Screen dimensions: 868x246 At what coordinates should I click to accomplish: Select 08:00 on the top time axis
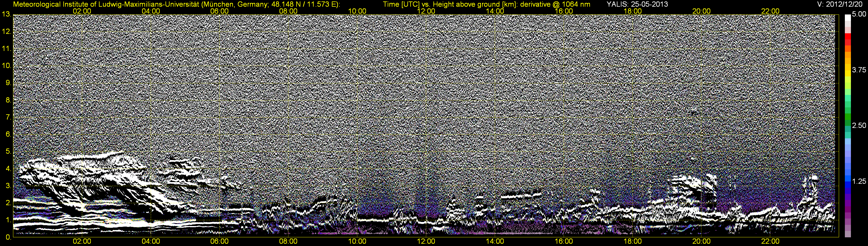(288, 11)
